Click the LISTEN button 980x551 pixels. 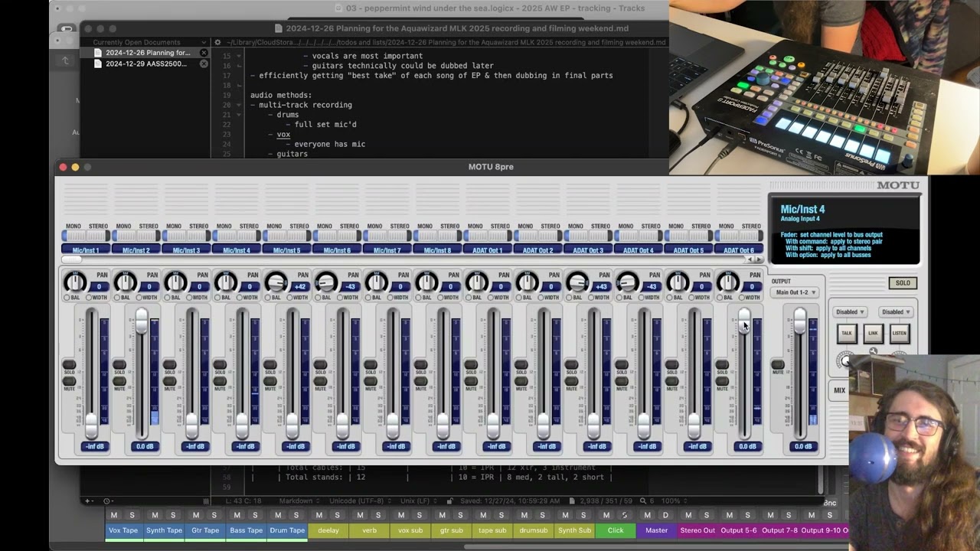899,333
